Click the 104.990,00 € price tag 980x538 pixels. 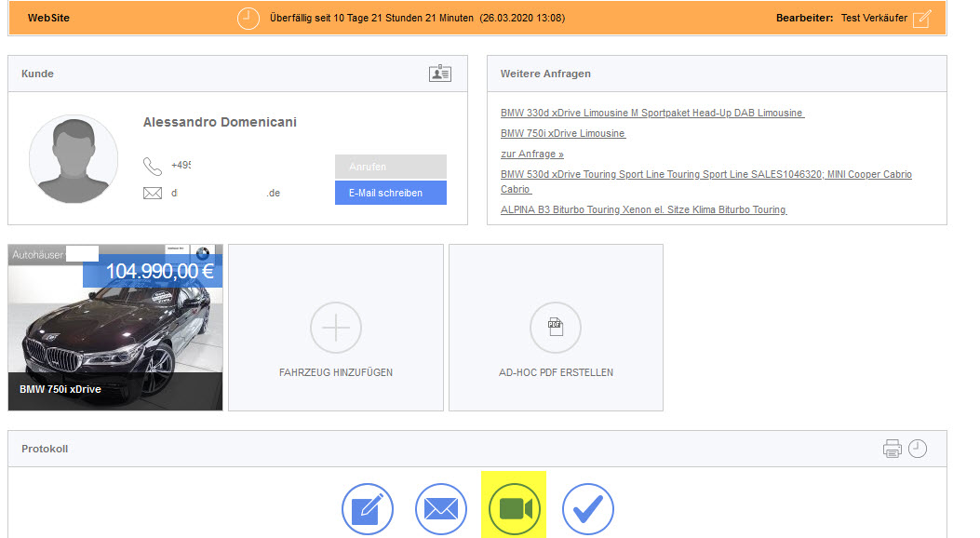(154, 271)
